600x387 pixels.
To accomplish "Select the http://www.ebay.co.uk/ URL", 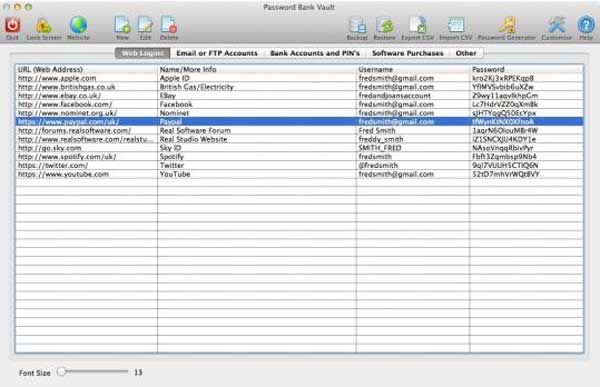I will [60, 96].
